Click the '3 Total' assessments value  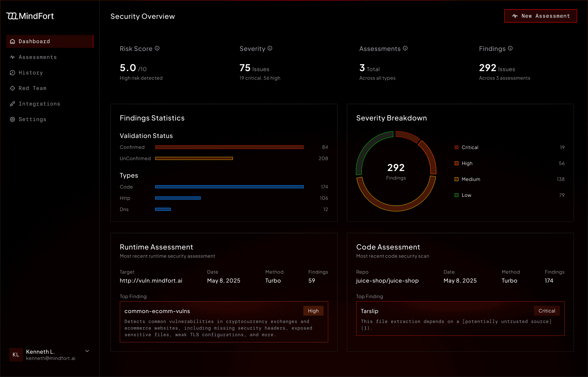(369, 68)
